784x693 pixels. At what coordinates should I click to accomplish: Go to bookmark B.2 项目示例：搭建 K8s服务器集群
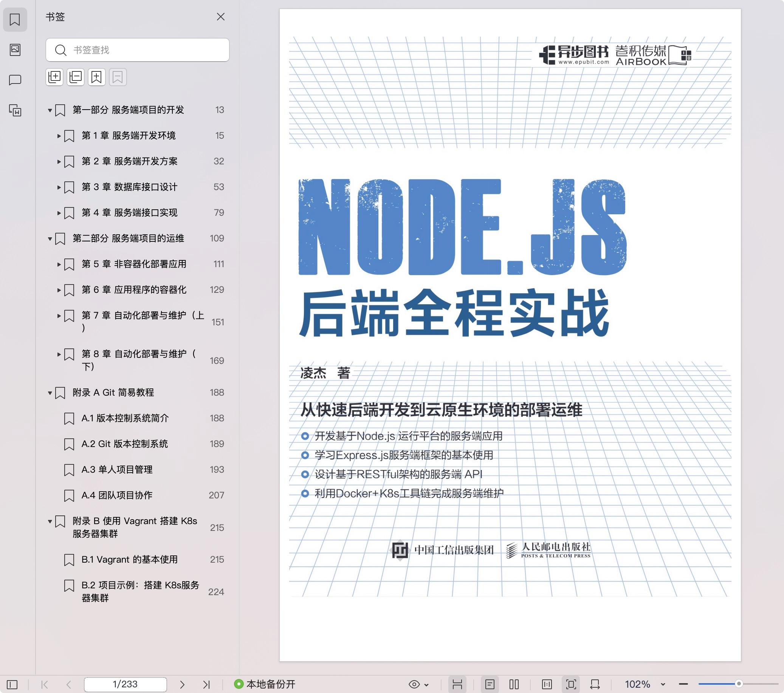tap(140, 591)
